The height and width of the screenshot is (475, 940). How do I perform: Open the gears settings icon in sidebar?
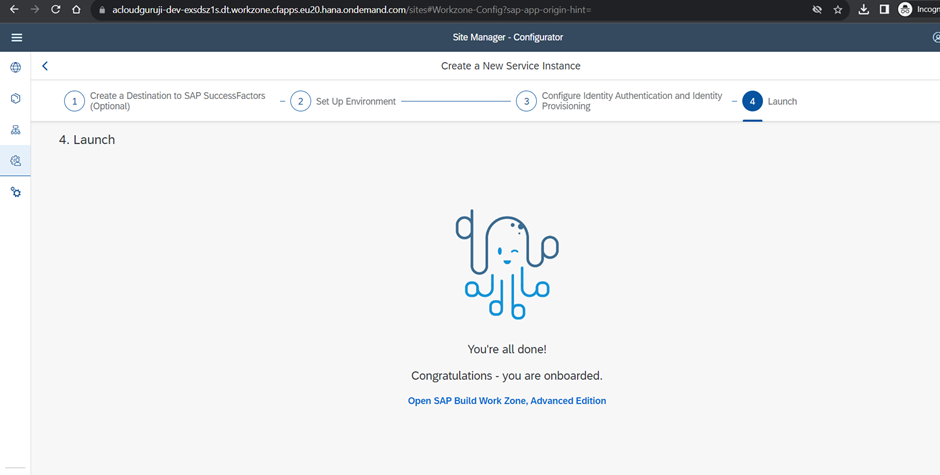(x=15, y=192)
